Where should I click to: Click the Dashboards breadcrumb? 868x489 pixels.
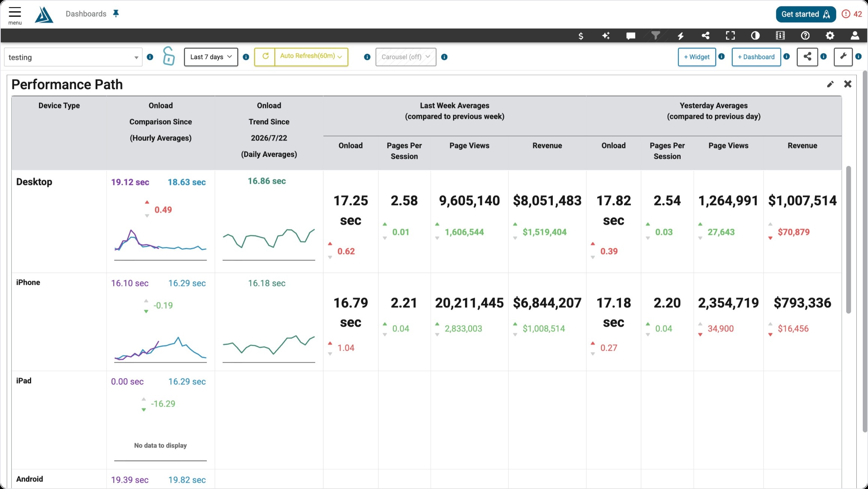(86, 14)
